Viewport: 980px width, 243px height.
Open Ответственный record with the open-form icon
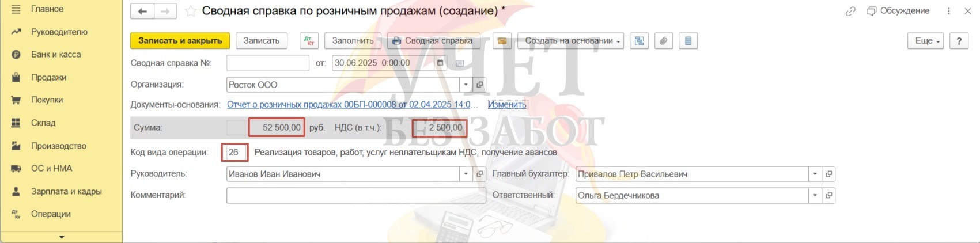828,195
